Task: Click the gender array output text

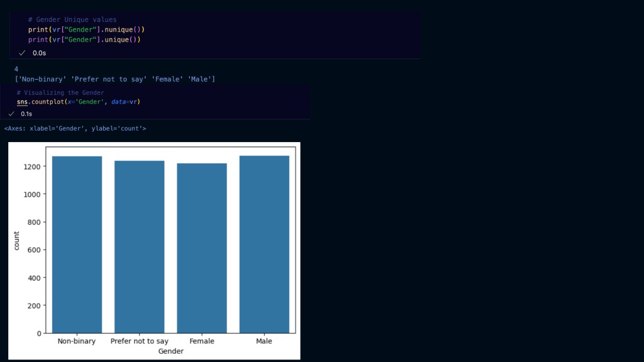Action: tap(115, 79)
